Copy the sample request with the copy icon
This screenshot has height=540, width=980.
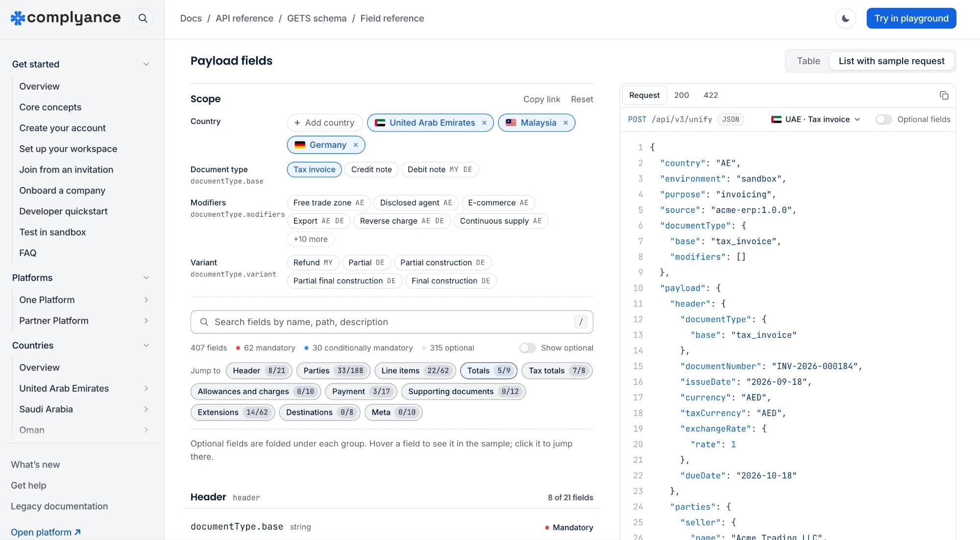944,95
